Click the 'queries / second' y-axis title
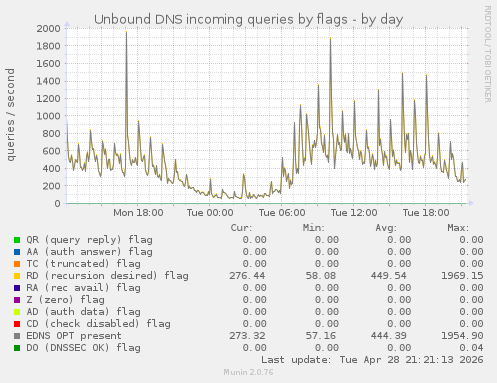497x383 pixels. tap(10, 115)
